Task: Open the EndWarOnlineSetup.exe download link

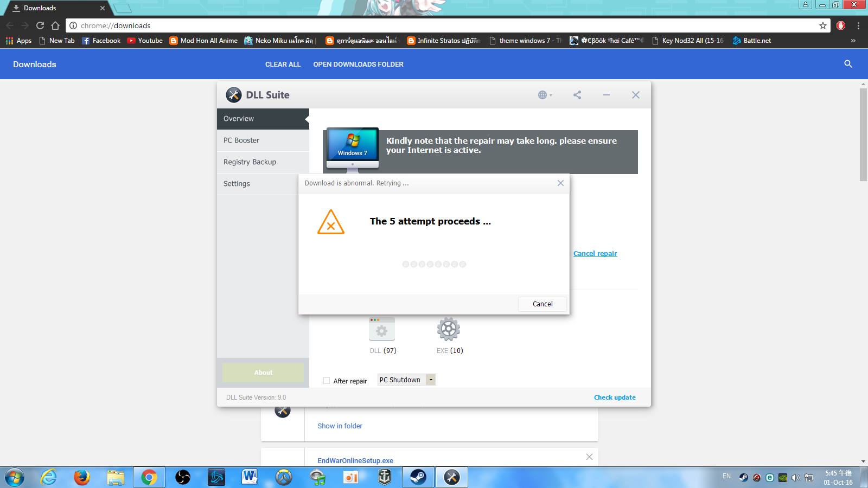Action: (x=355, y=461)
